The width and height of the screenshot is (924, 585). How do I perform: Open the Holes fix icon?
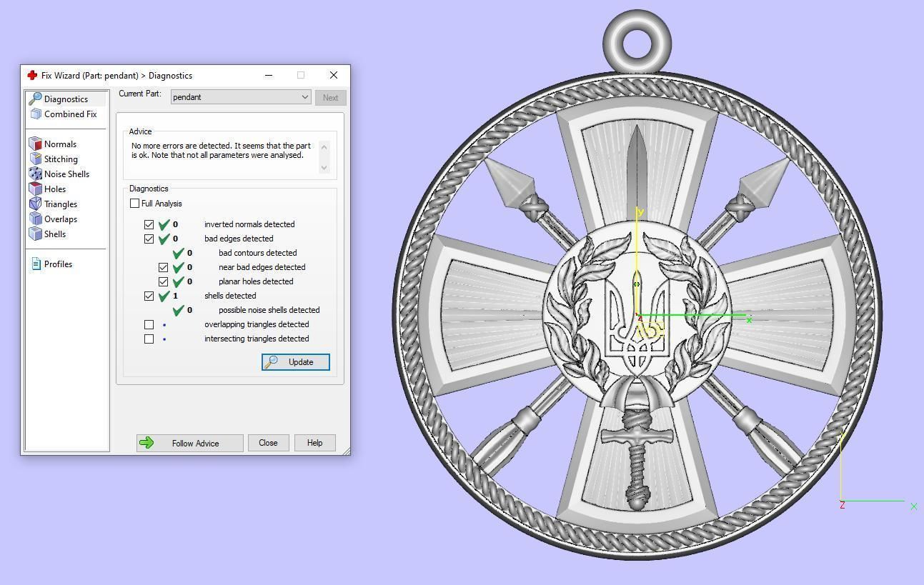click(x=36, y=189)
